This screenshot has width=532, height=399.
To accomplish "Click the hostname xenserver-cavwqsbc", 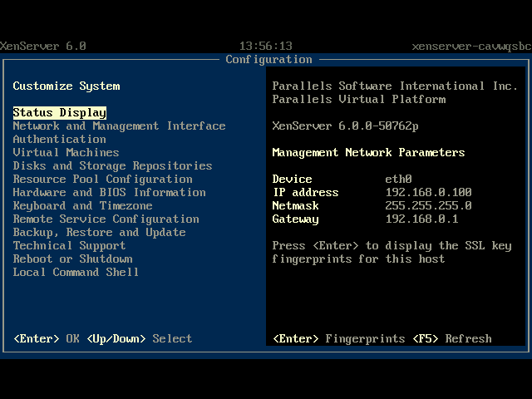I will [x=471, y=46].
